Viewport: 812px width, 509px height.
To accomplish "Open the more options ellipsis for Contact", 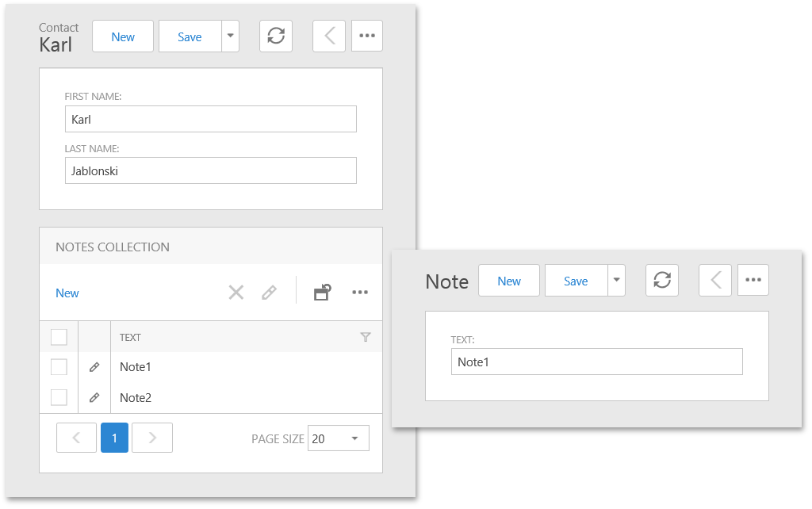I will 367,36.
